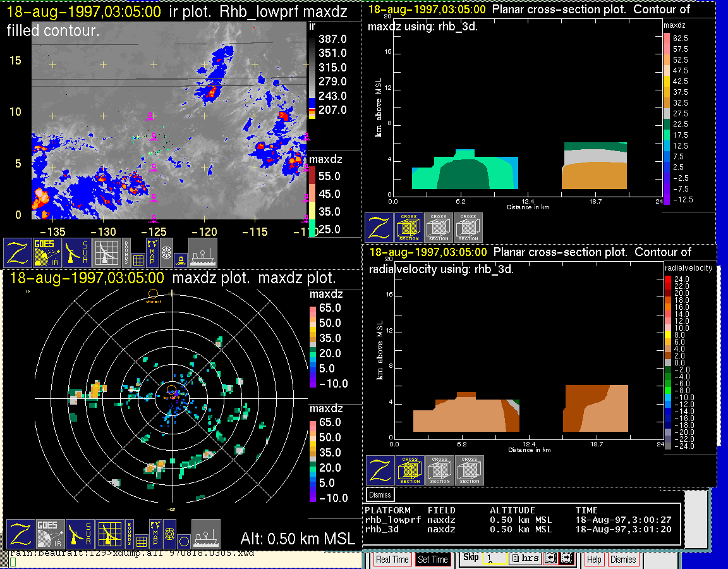This screenshot has height=569, width=728.
Task: Dismiss the platform field overview panel
Action: [x=380, y=494]
